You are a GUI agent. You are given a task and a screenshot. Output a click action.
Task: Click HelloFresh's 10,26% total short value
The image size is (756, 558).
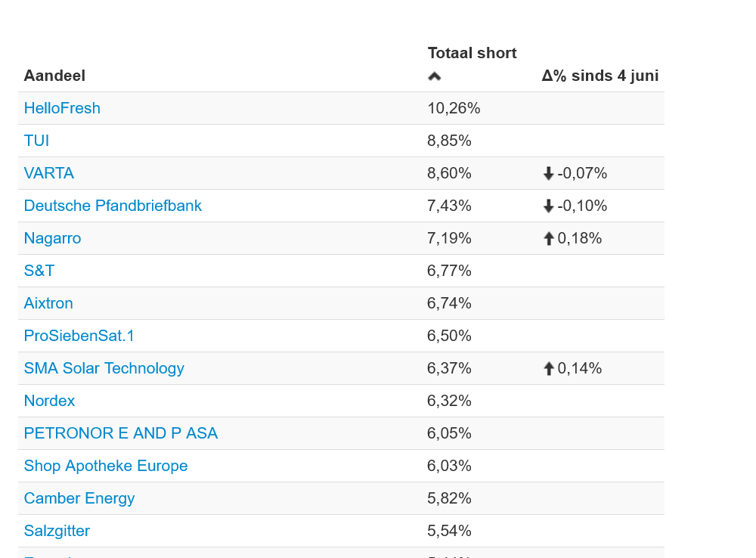(454, 108)
